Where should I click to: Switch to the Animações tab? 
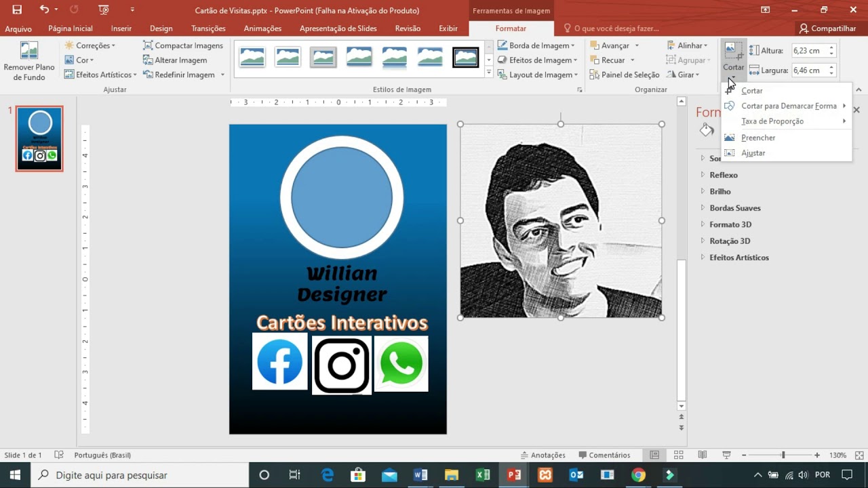click(262, 28)
